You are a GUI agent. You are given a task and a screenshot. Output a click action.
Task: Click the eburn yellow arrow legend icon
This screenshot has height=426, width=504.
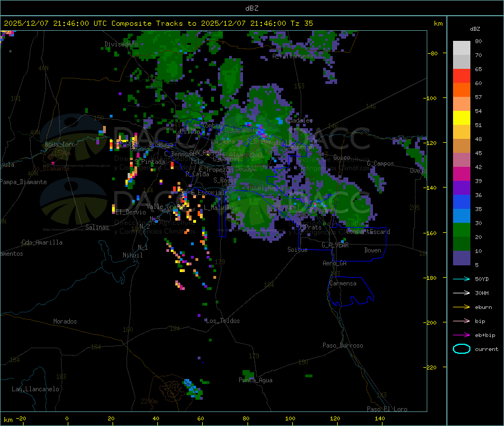(x=461, y=307)
